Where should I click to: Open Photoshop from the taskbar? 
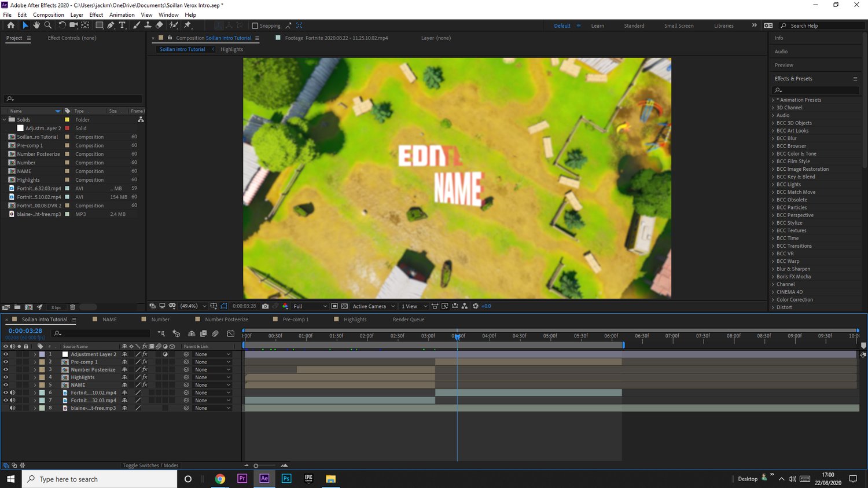[x=286, y=479]
